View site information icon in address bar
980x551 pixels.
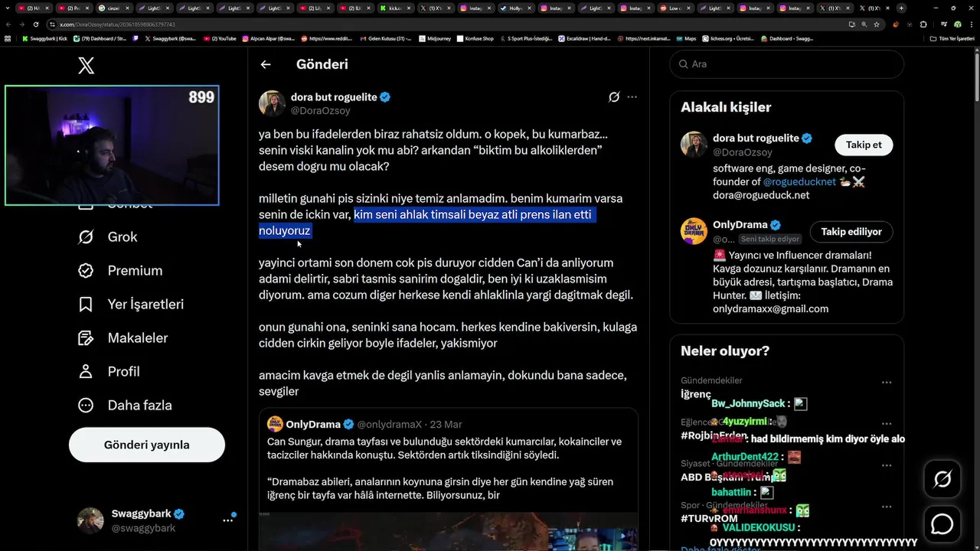(x=52, y=24)
